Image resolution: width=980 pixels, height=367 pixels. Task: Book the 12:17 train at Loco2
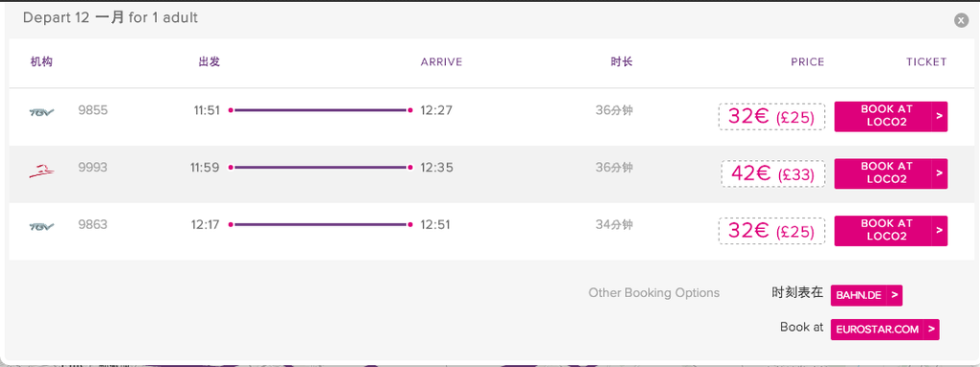tap(891, 231)
